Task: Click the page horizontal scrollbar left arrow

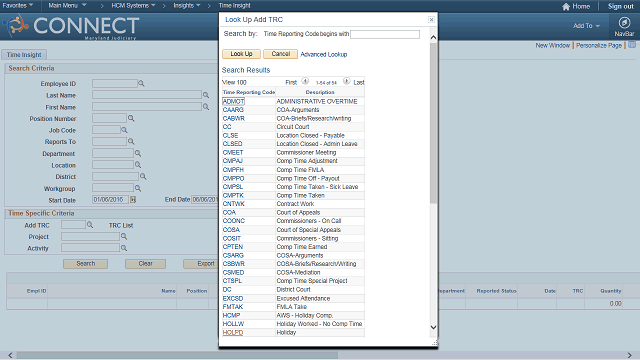Action: pos(10,356)
